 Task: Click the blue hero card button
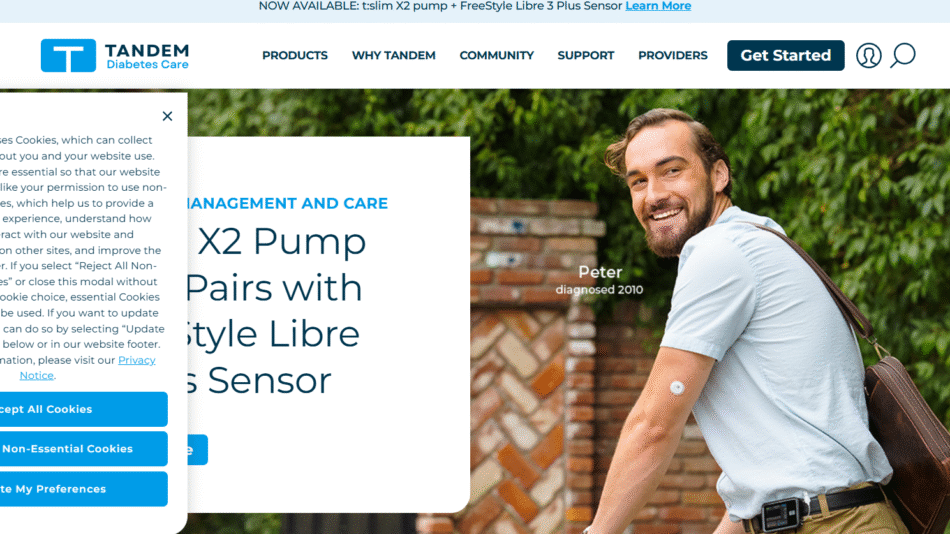197,449
